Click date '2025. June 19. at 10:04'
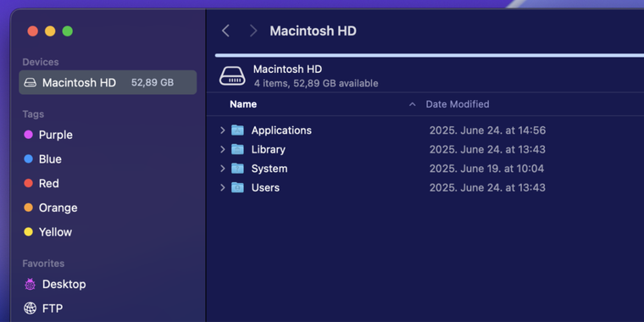This screenshot has height=322, width=644. [x=486, y=169]
